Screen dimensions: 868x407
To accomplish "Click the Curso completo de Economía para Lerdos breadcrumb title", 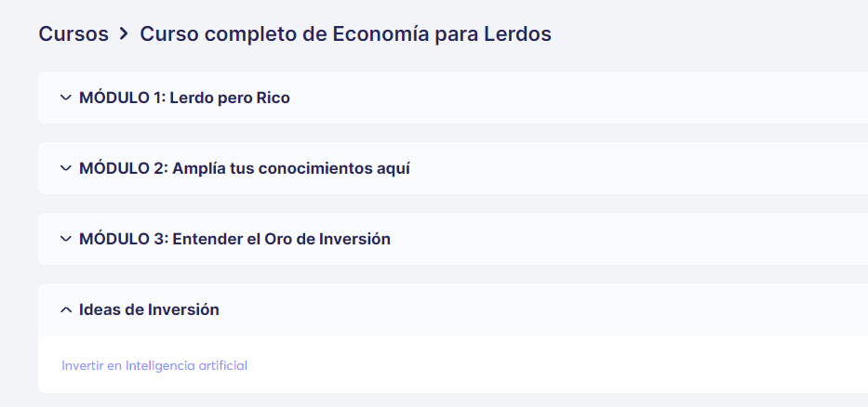I will pos(345,34).
